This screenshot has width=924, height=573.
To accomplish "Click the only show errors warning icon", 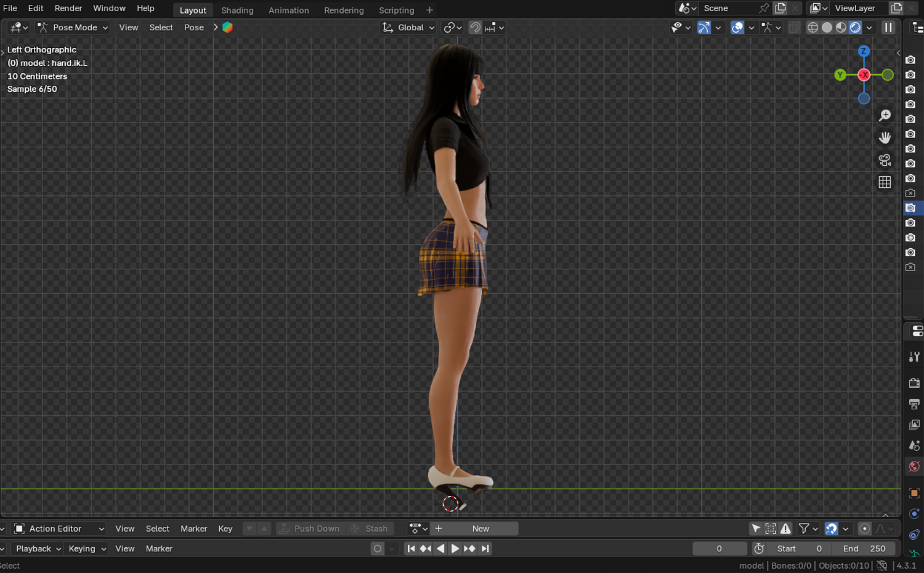I will [x=785, y=529].
